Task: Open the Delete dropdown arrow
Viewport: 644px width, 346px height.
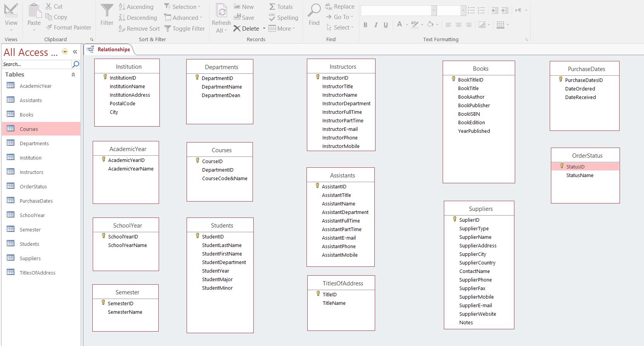Action: [x=264, y=28]
